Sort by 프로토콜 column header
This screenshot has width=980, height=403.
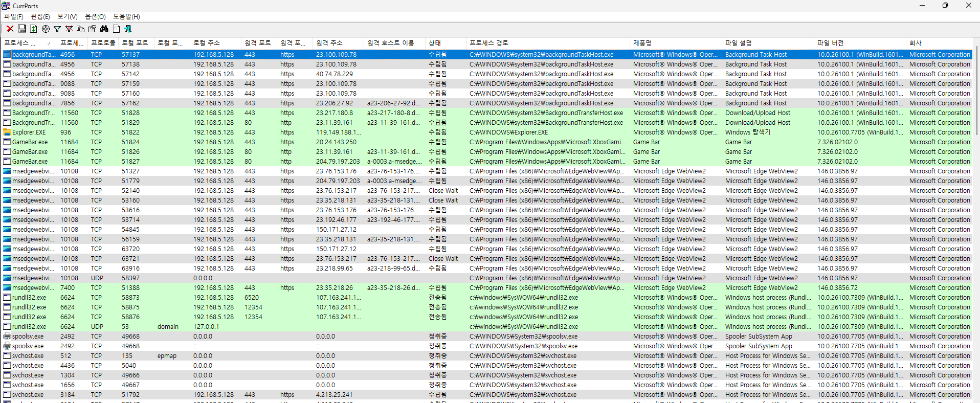pyautogui.click(x=103, y=43)
